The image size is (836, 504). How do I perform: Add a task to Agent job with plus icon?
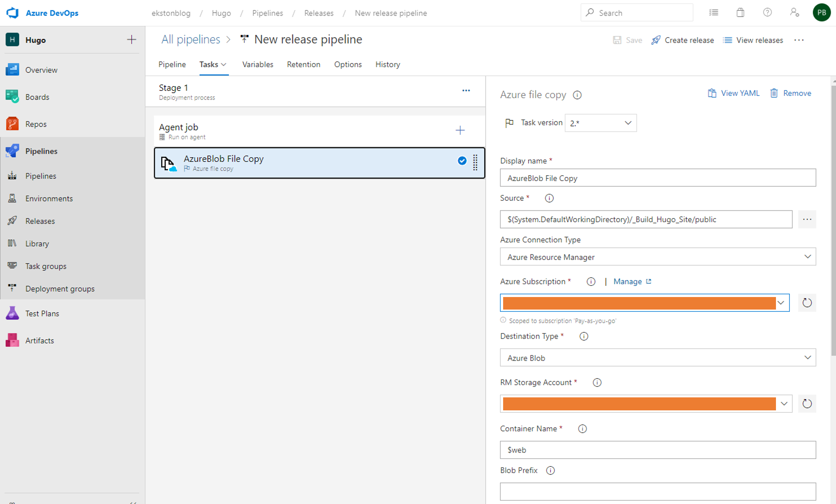[460, 130]
